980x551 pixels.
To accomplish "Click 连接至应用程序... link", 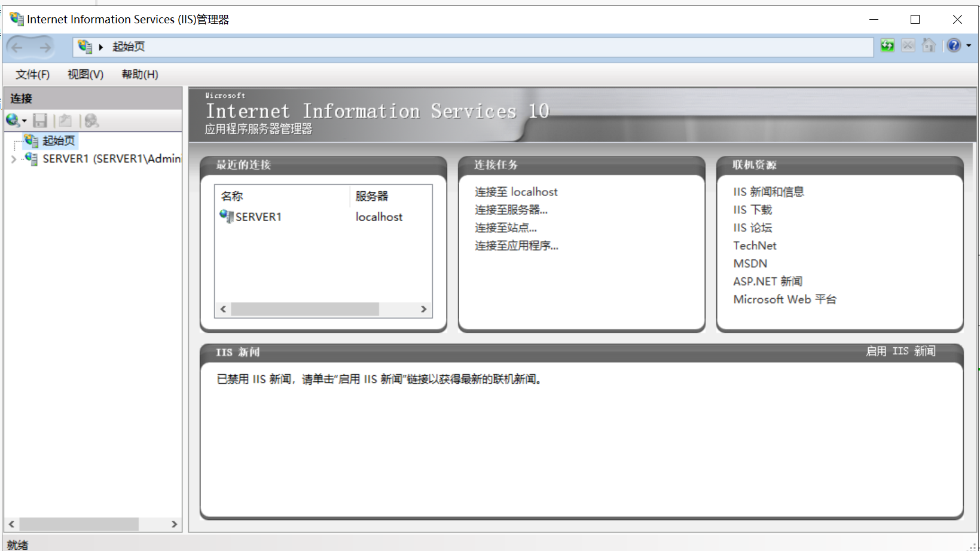I will point(517,246).
